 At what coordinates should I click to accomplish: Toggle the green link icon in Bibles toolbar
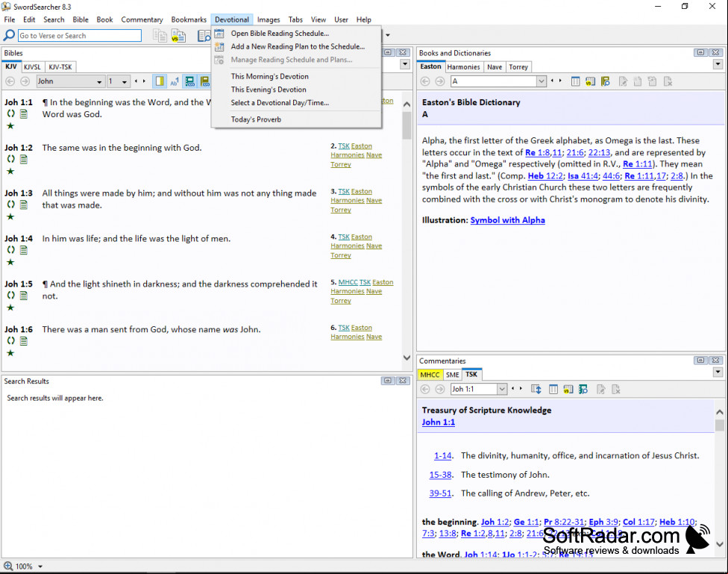[x=189, y=81]
